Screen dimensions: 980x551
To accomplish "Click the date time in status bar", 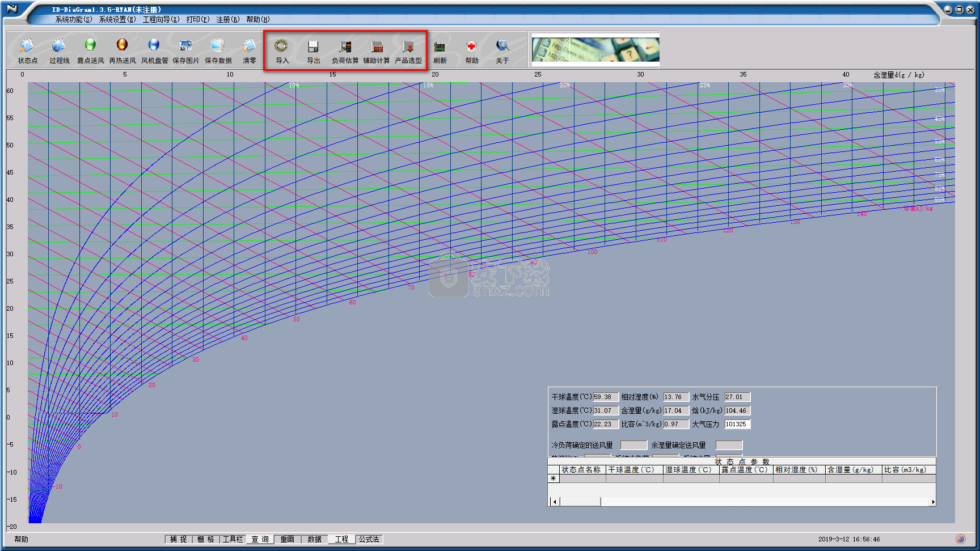I will (849, 539).
